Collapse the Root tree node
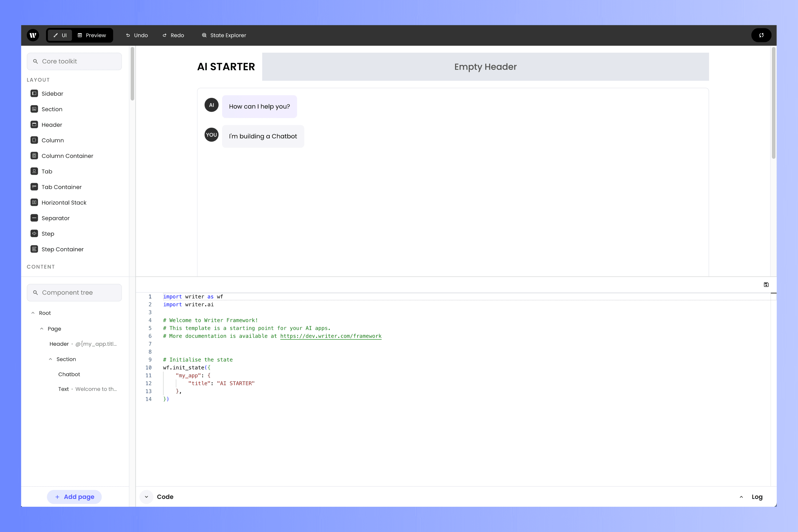Viewport: 798px width, 532px height. pyautogui.click(x=33, y=313)
